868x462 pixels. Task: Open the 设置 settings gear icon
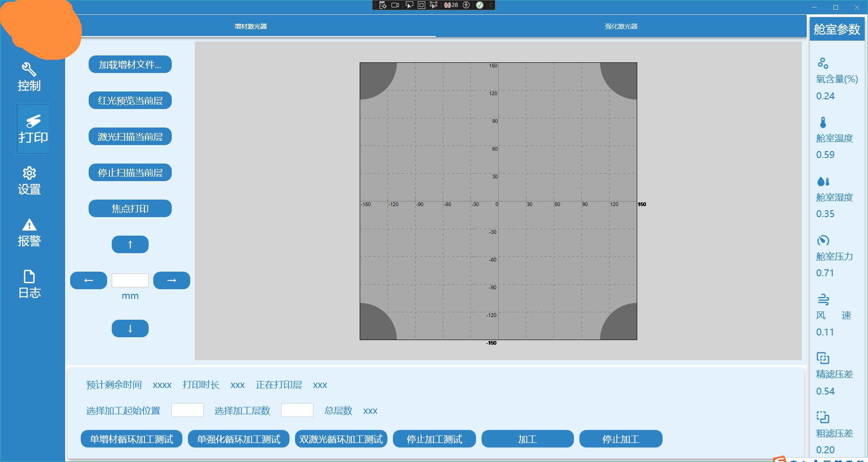pos(29,173)
